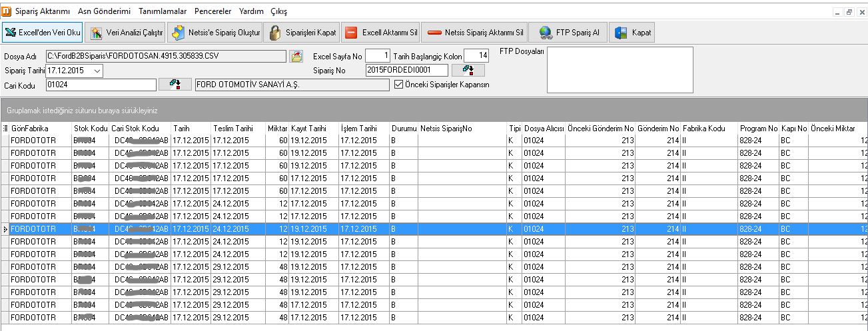Expand the Sipariş Tarihi date dropdown
This screenshot has width=868, height=331.
tap(97, 70)
